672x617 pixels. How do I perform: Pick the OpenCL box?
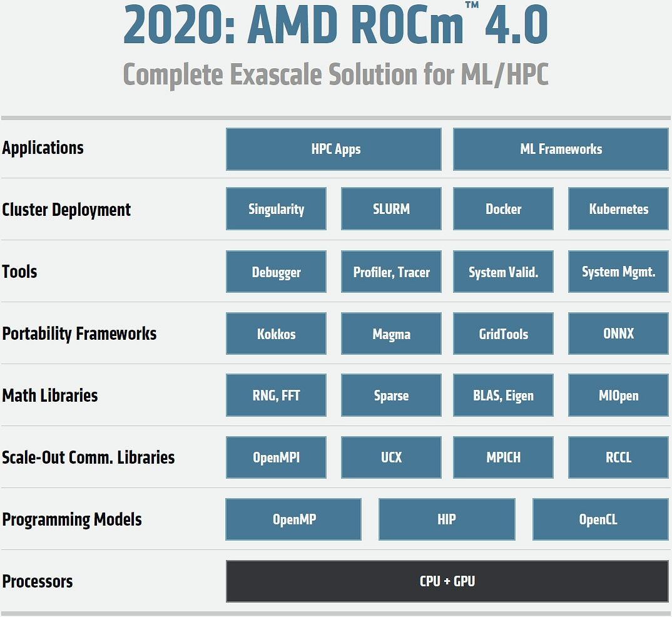(601, 519)
